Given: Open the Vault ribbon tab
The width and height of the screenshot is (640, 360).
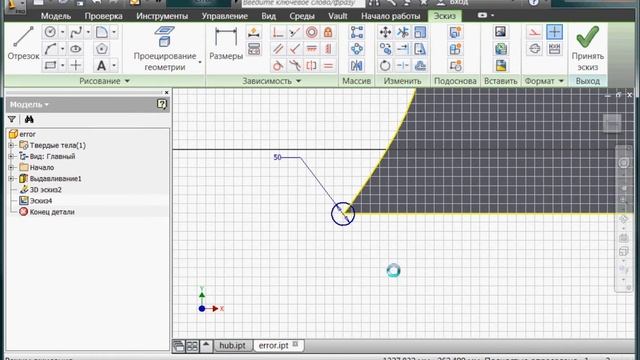Looking at the screenshot, I should (x=338, y=16).
